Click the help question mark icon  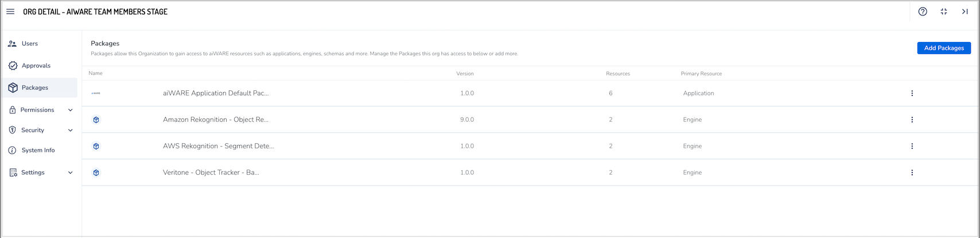coord(923,11)
